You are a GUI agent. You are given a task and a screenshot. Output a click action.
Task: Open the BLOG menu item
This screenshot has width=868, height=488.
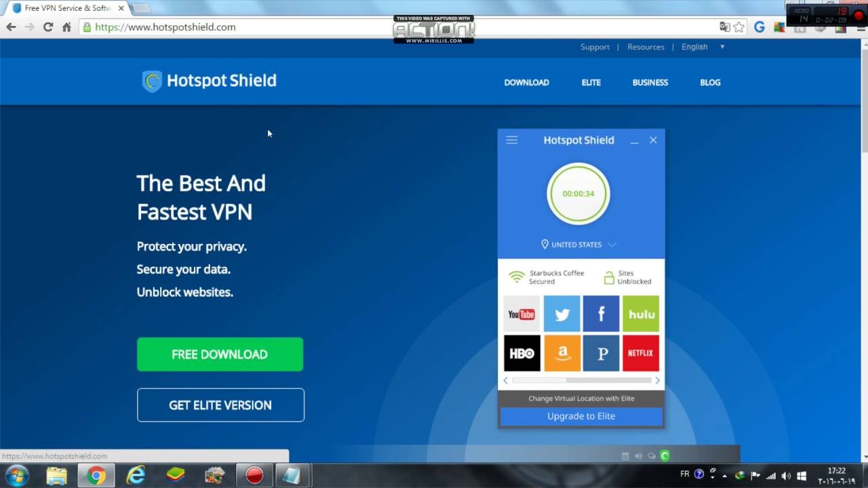[710, 83]
